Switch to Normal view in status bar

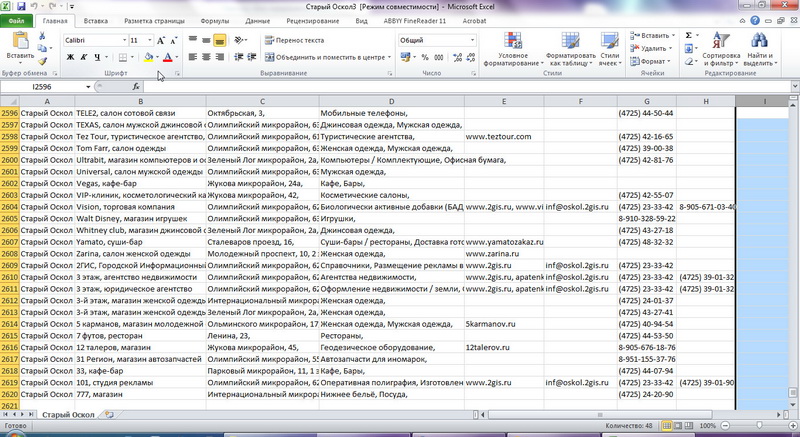667,425
